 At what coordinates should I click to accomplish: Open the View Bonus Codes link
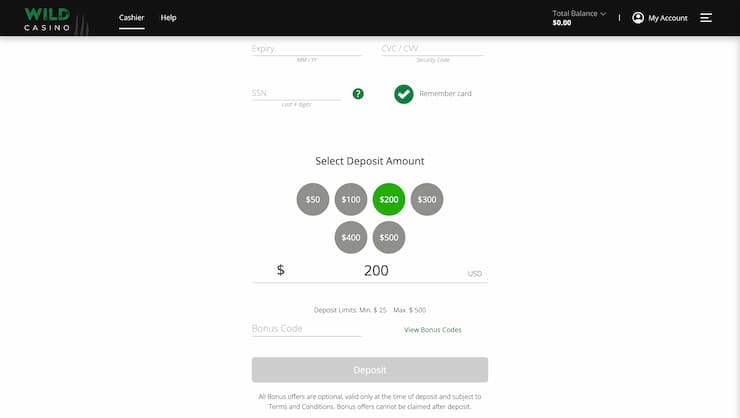[432, 330]
